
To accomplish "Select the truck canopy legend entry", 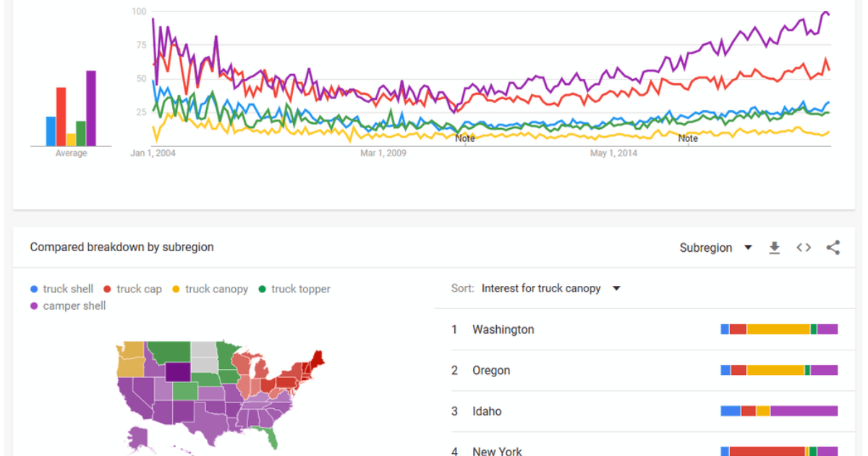I will (216, 289).
